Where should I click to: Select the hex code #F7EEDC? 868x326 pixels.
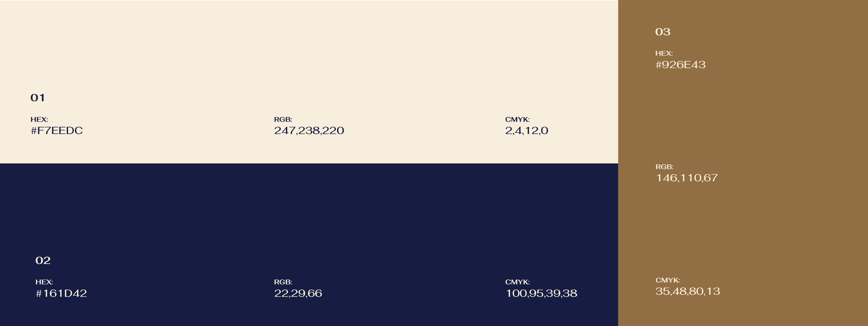tap(57, 131)
